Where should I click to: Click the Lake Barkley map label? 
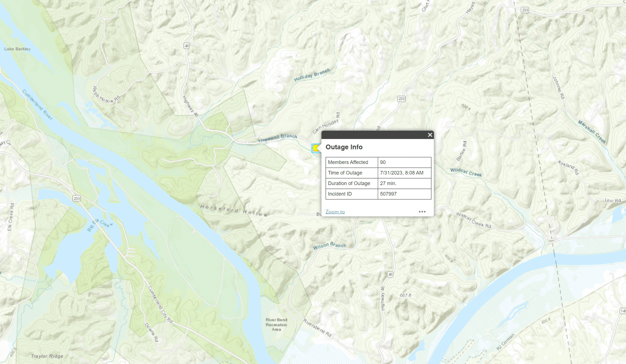pyautogui.click(x=17, y=49)
